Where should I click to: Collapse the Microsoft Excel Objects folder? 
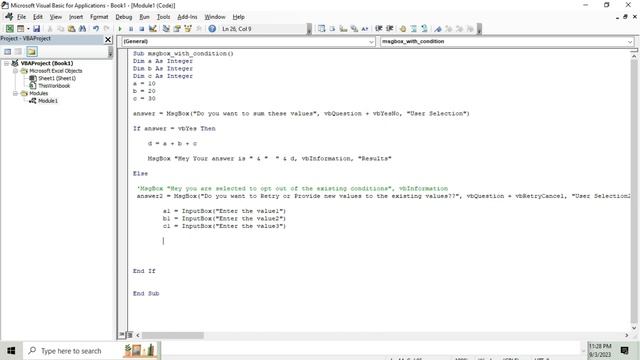coord(16,71)
